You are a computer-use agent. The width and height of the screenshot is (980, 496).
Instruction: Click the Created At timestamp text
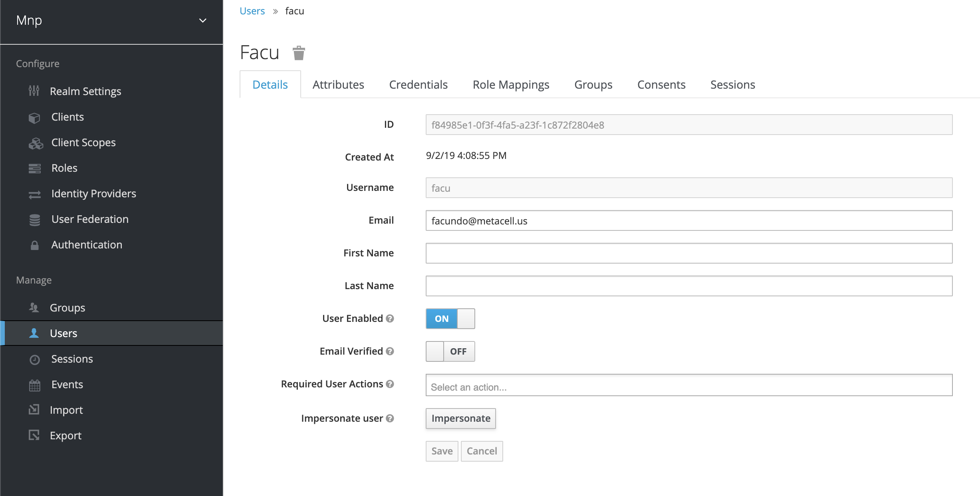pyautogui.click(x=466, y=156)
